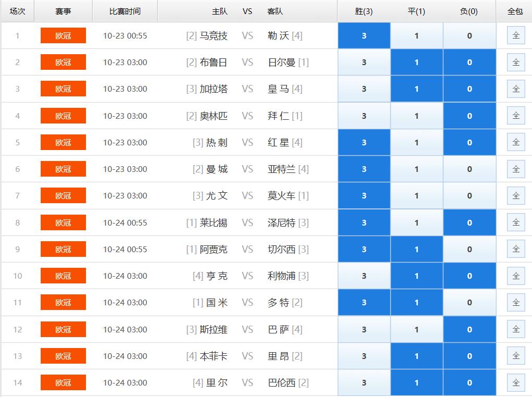
Task: Toggle win (3) for 亨克 vs 利物浦
Action: [364, 276]
